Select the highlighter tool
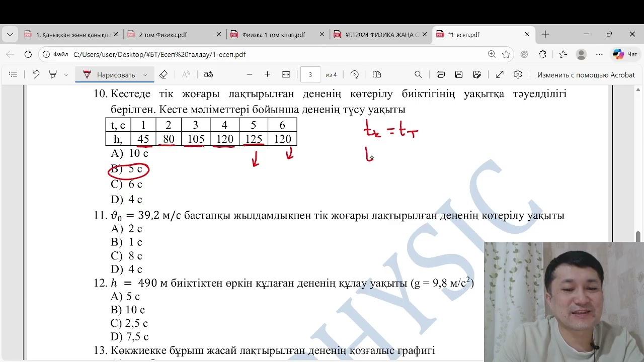 click(53, 74)
